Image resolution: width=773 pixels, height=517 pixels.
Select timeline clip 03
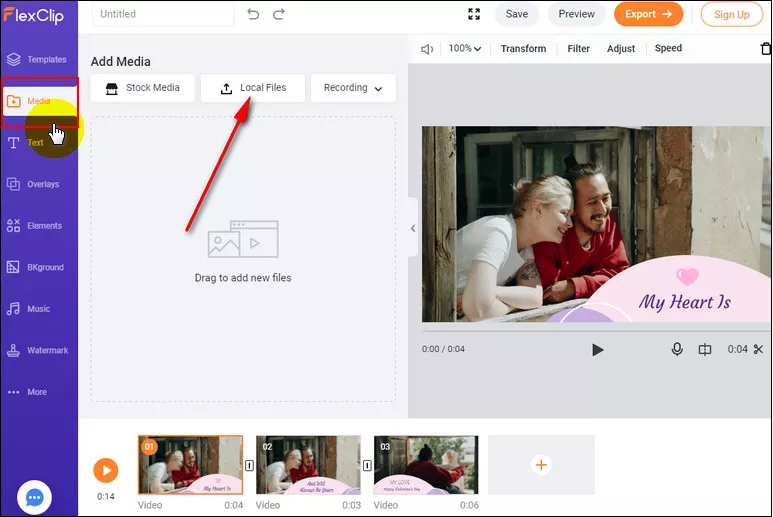426,465
